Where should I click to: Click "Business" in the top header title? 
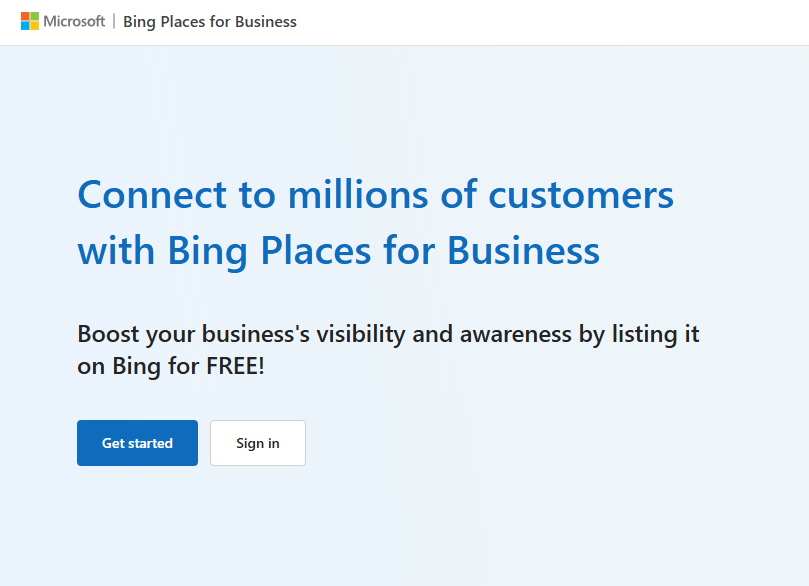[266, 22]
